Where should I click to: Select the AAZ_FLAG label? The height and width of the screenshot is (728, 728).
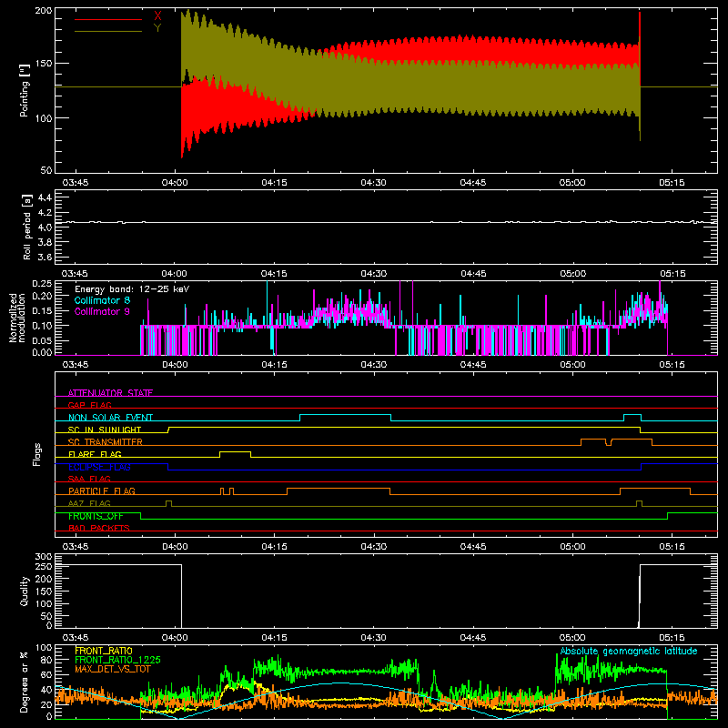pos(89,503)
